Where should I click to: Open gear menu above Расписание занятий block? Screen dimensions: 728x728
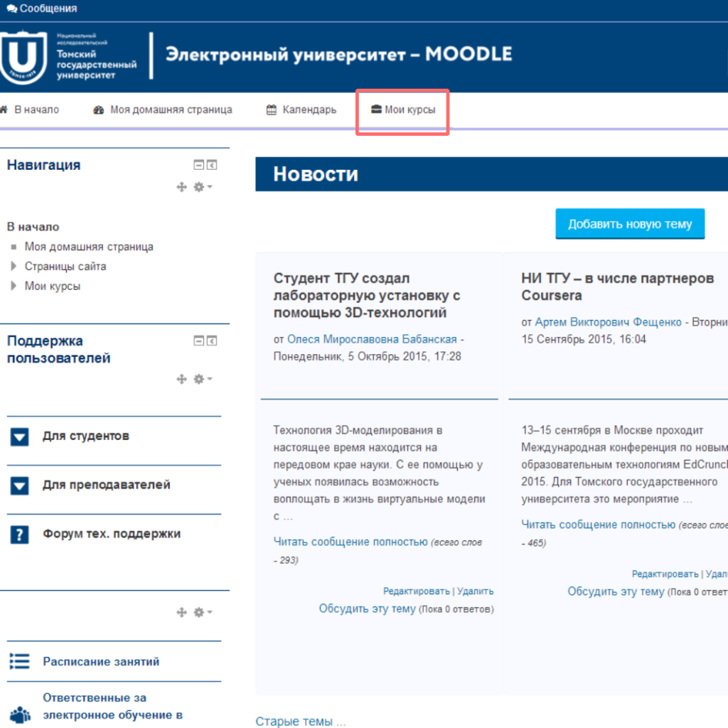tap(203, 612)
